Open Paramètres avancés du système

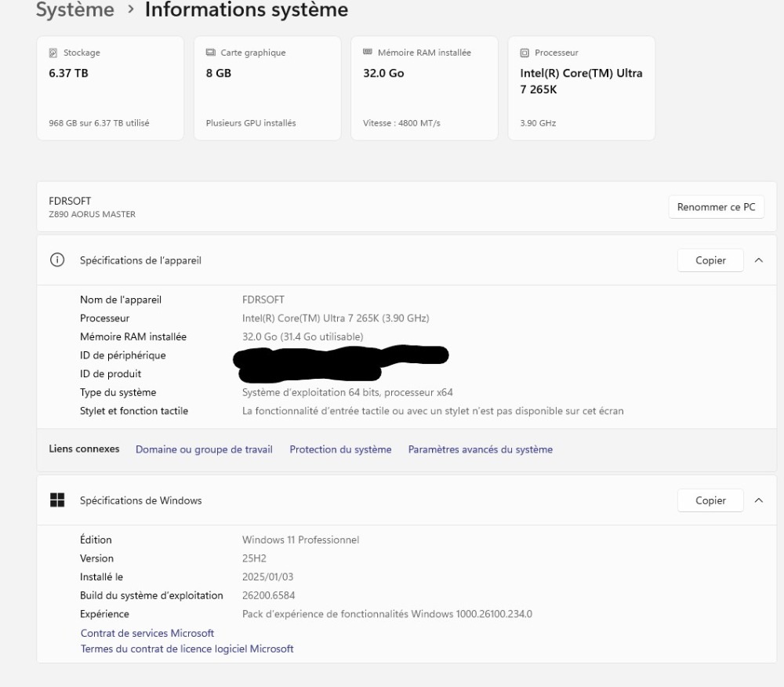click(x=480, y=449)
